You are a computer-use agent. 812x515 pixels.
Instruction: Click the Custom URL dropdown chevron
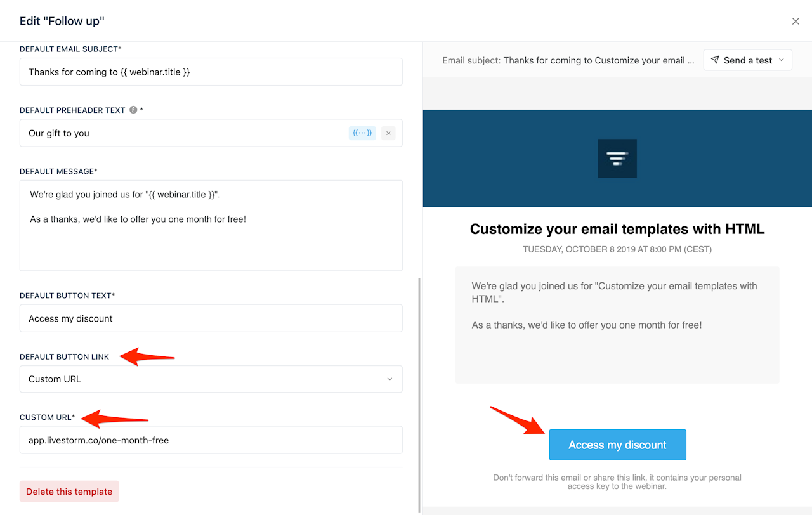390,379
